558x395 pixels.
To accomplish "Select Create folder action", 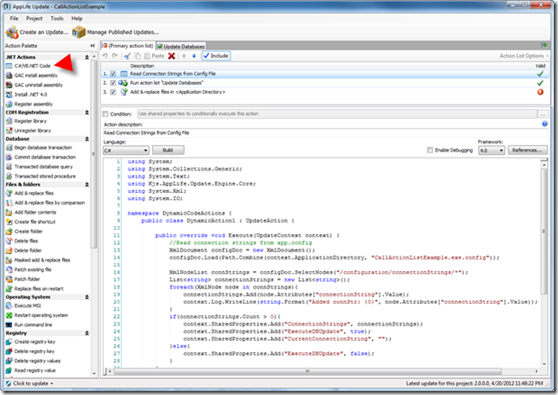I will (24, 232).
